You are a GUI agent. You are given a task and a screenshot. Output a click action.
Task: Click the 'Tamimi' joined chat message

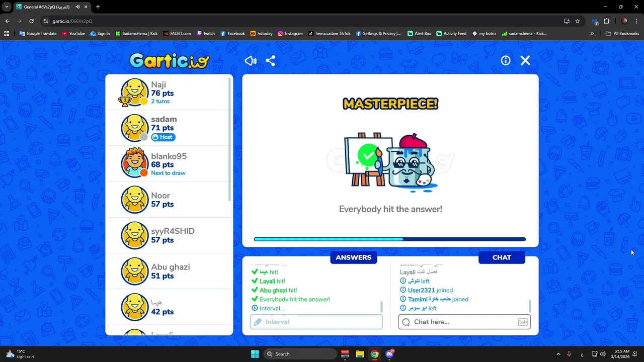(438, 299)
